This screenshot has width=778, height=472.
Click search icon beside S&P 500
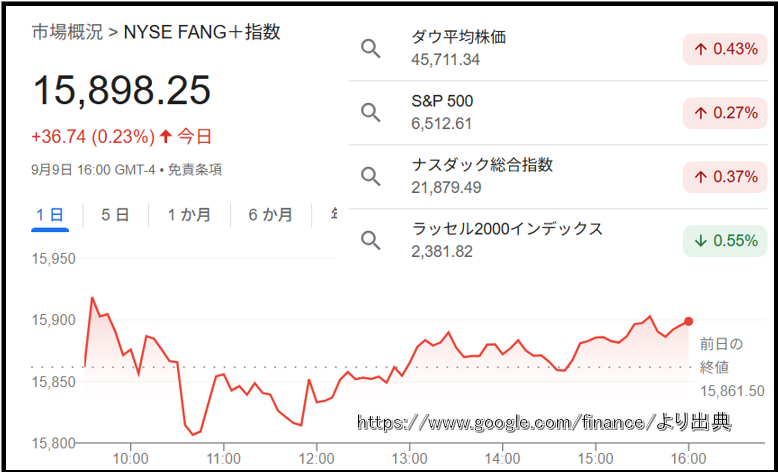coord(371,113)
